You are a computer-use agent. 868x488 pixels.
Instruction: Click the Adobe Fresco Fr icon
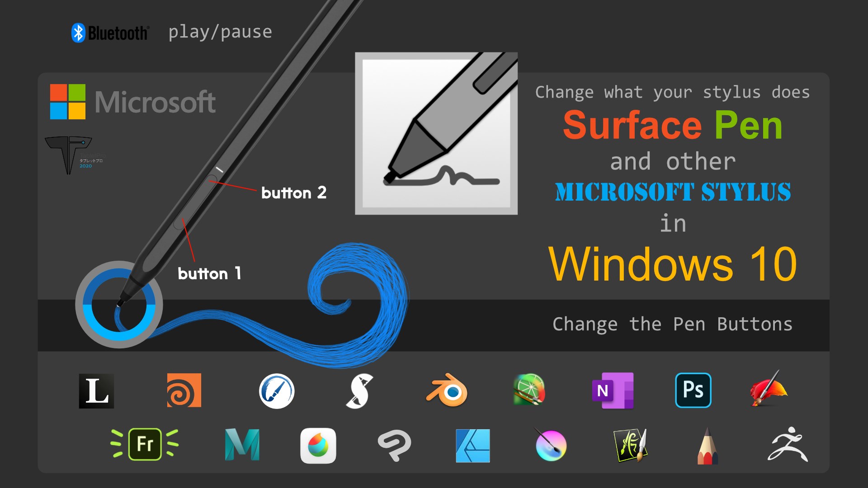click(145, 444)
